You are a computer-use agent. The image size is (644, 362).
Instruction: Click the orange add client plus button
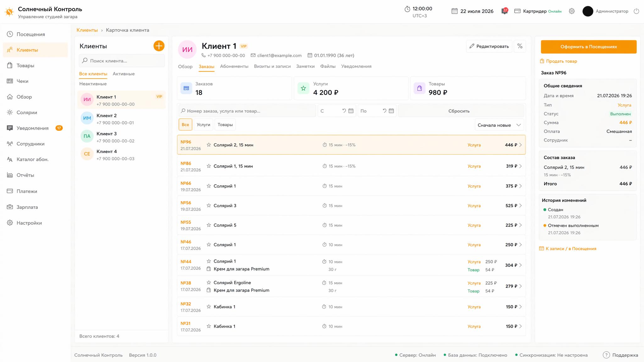click(x=159, y=46)
